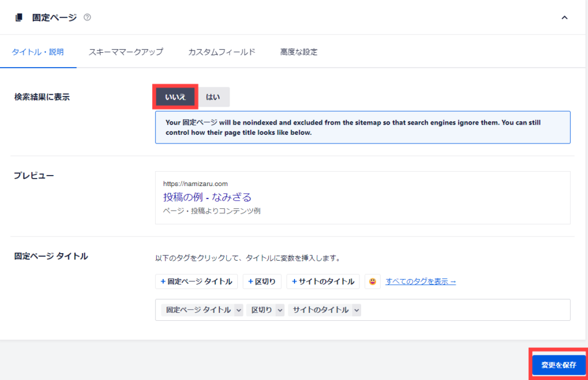
Task: Switch to the タイトル・説明 tab
Action: coord(38,52)
